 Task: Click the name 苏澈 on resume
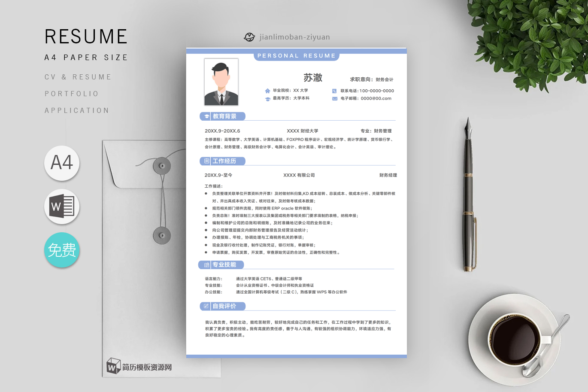point(312,78)
